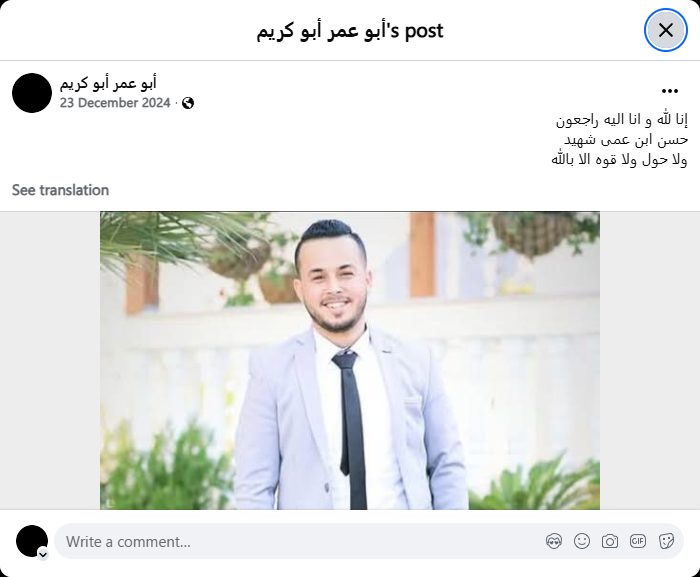The height and width of the screenshot is (577, 700).
Task: Click the post line حسن ابن عمى شهيد
Action: (x=626, y=140)
